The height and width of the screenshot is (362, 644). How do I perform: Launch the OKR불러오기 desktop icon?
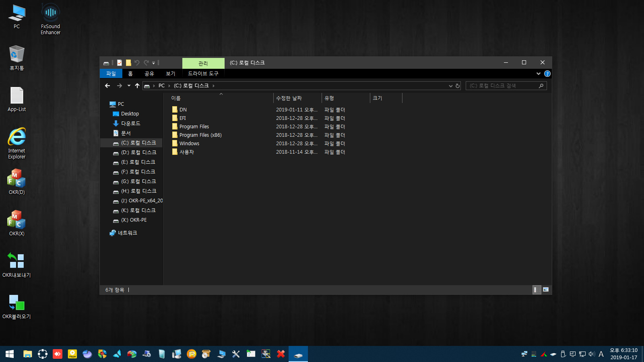point(17,306)
